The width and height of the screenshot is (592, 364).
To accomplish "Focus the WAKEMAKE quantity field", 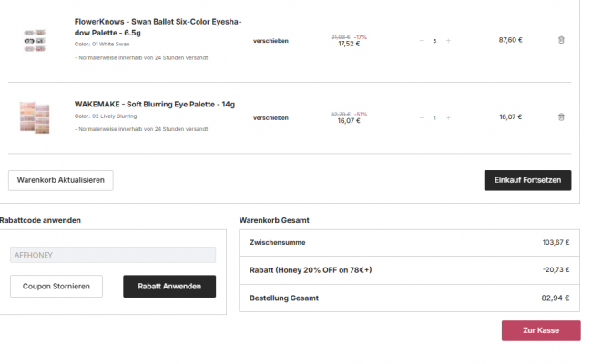I will point(434,117).
